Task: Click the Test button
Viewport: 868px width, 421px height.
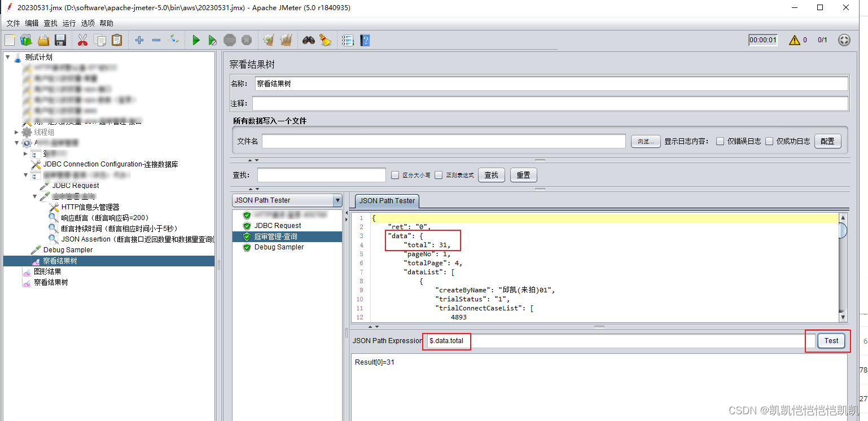Action: 831,341
